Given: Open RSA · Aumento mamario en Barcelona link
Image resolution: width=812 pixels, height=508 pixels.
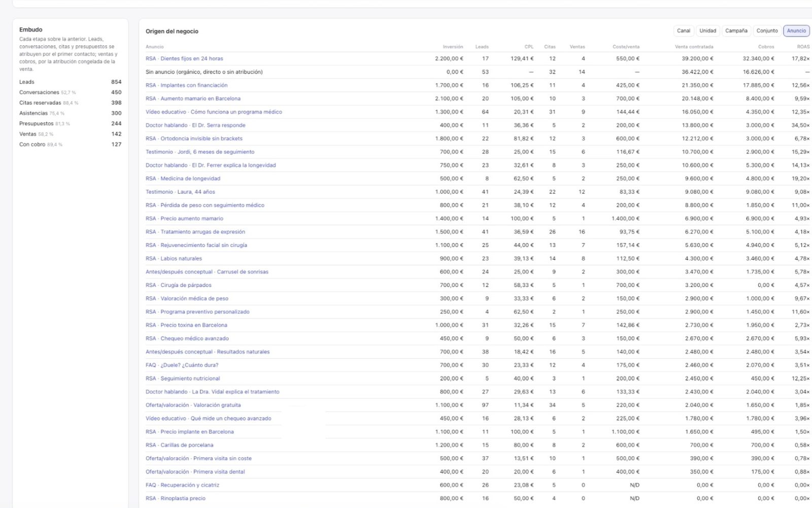Looking at the screenshot, I should coord(193,99).
